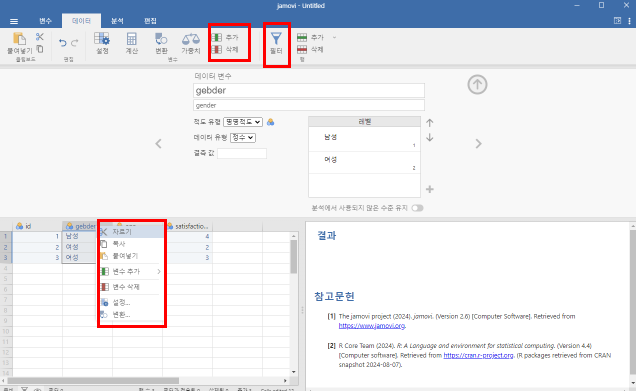
Task: Select the 남성 level in levels list
Action: tap(364, 139)
